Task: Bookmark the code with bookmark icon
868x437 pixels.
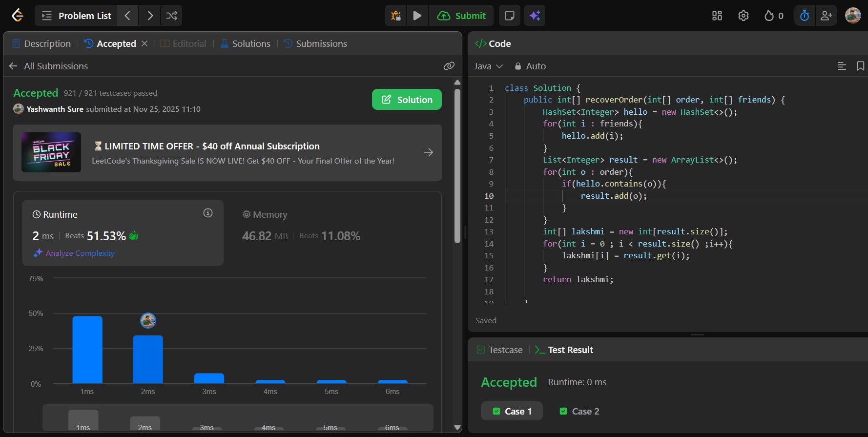Action: coord(860,66)
